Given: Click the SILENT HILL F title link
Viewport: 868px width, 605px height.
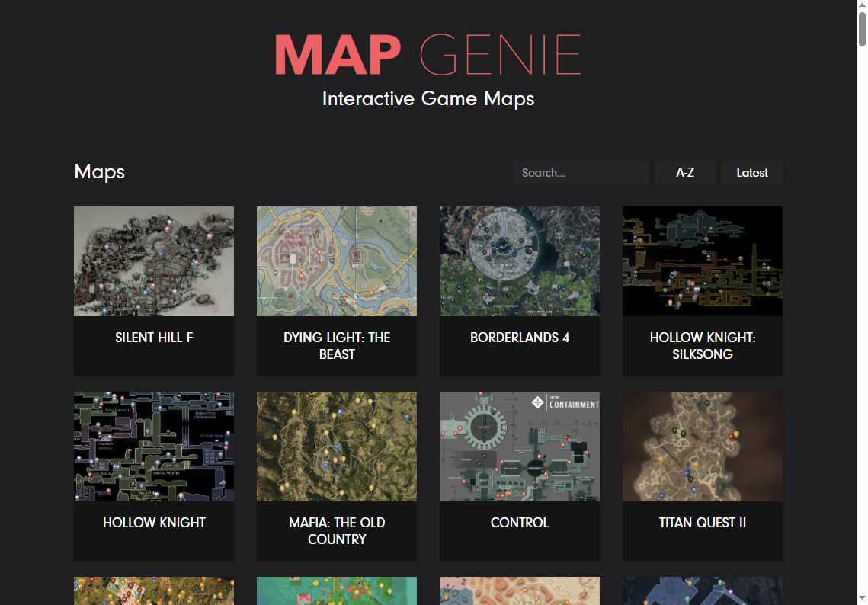Looking at the screenshot, I should [153, 338].
